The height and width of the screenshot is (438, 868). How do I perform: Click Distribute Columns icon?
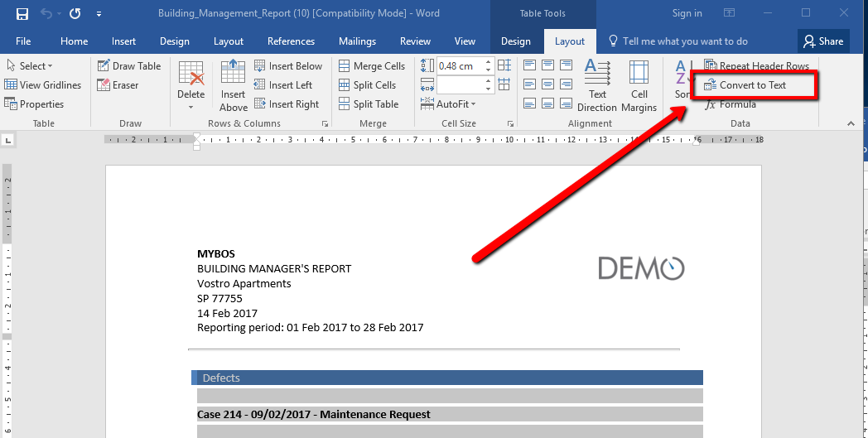pyautogui.click(x=504, y=84)
